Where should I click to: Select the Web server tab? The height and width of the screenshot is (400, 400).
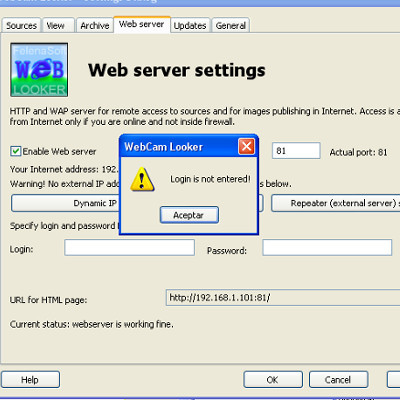142,24
